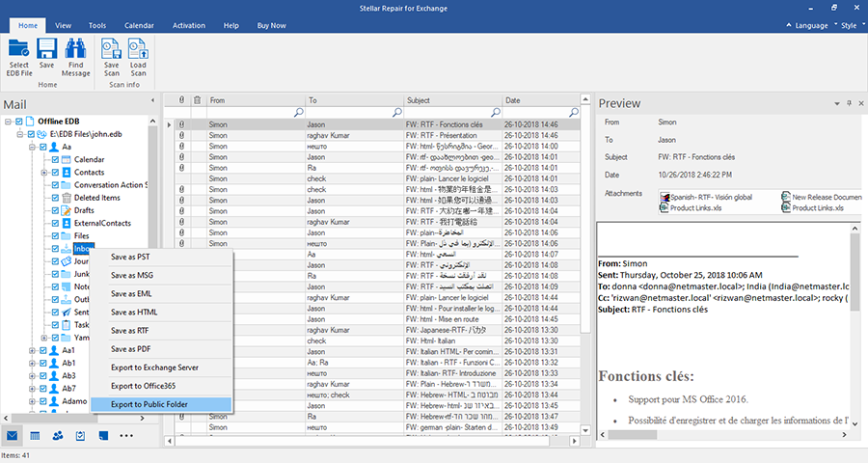Expand the Ab1 mailbox node

(x=32, y=364)
